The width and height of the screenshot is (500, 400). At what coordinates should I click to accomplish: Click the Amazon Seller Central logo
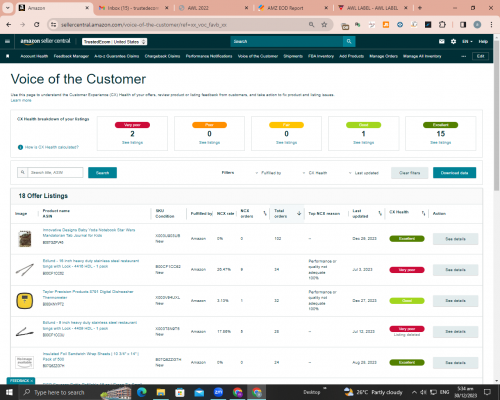[45, 41]
